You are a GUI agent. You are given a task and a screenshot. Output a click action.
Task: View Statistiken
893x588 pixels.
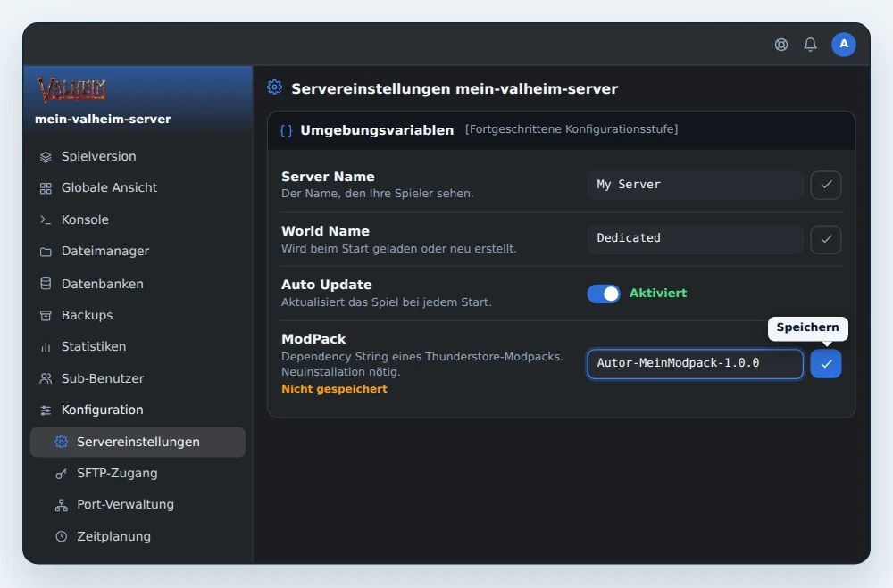click(138, 346)
